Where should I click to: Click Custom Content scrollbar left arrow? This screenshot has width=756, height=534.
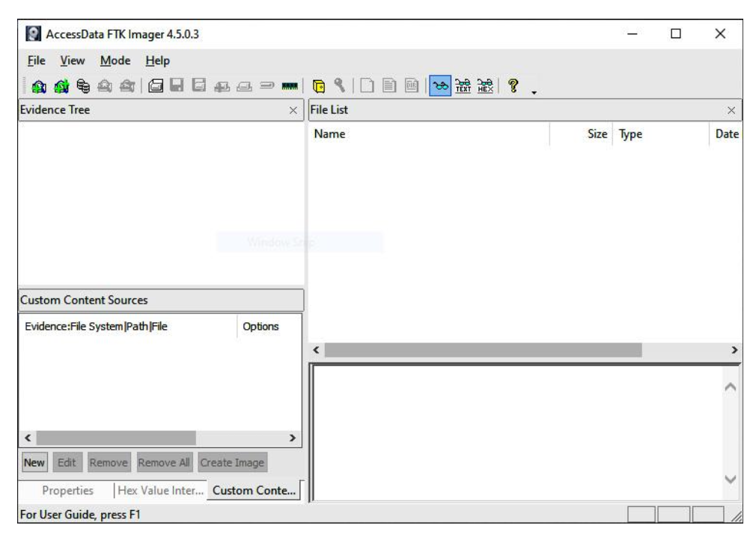click(x=28, y=438)
